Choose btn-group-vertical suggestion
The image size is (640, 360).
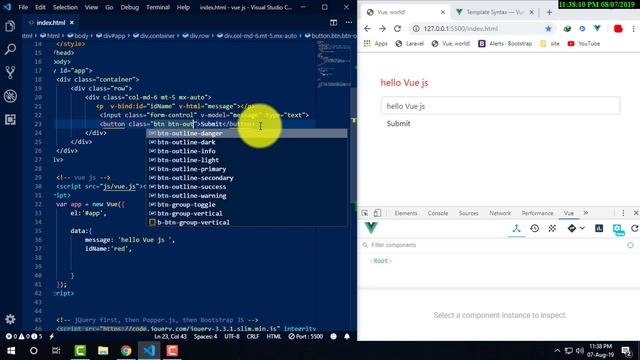click(x=247, y=213)
